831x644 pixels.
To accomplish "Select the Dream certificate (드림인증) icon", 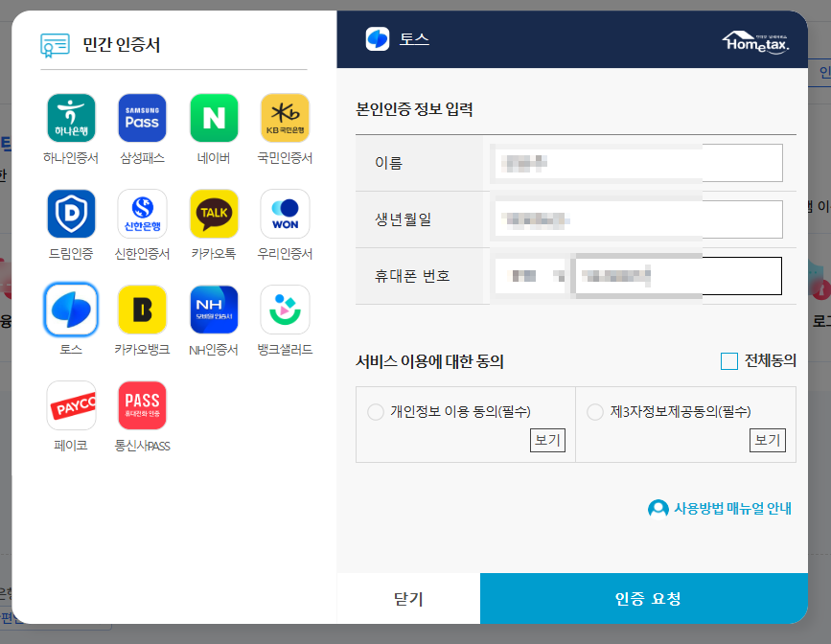I will (x=71, y=214).
